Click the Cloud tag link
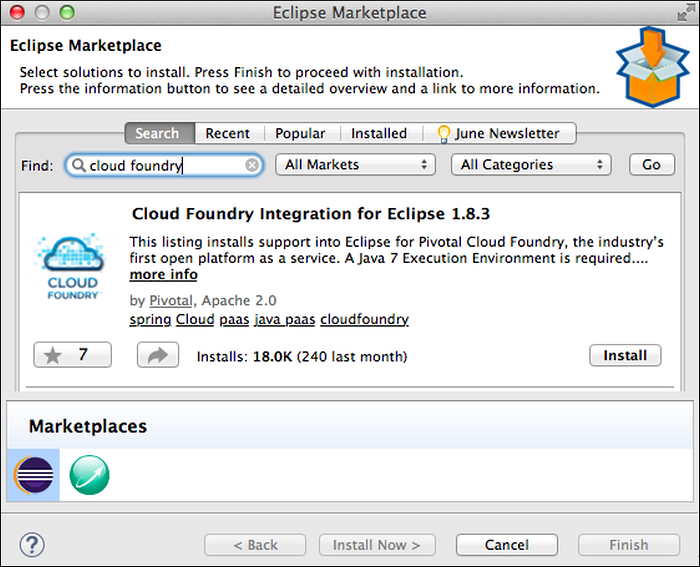Viewport: 700px width, 567px height. [x=195, y=320]
